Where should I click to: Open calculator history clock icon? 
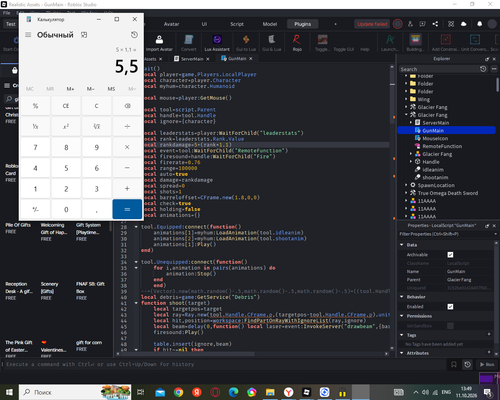tap(134, 35)
